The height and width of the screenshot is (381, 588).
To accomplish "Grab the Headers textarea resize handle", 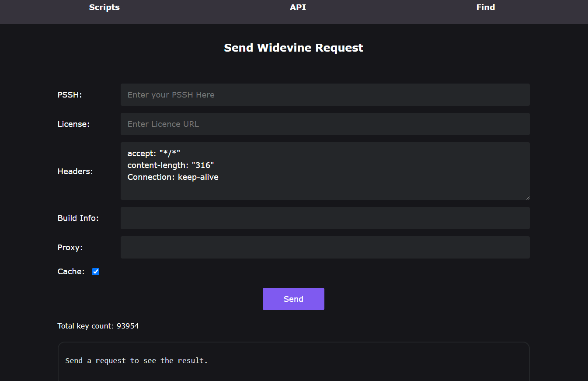I will (x=527, y=198).
